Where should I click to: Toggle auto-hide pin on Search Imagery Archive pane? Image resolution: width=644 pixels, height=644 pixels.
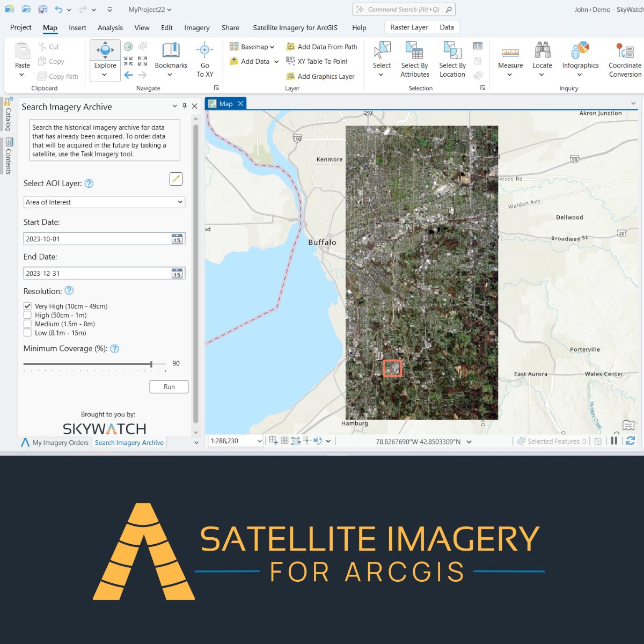pyautogui.click(x=185, y=106)
